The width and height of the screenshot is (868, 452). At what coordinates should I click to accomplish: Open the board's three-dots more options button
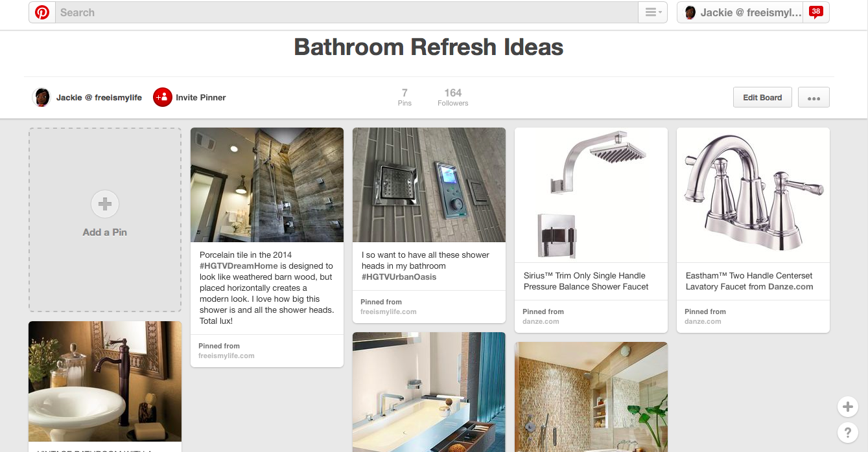(814, 98)
